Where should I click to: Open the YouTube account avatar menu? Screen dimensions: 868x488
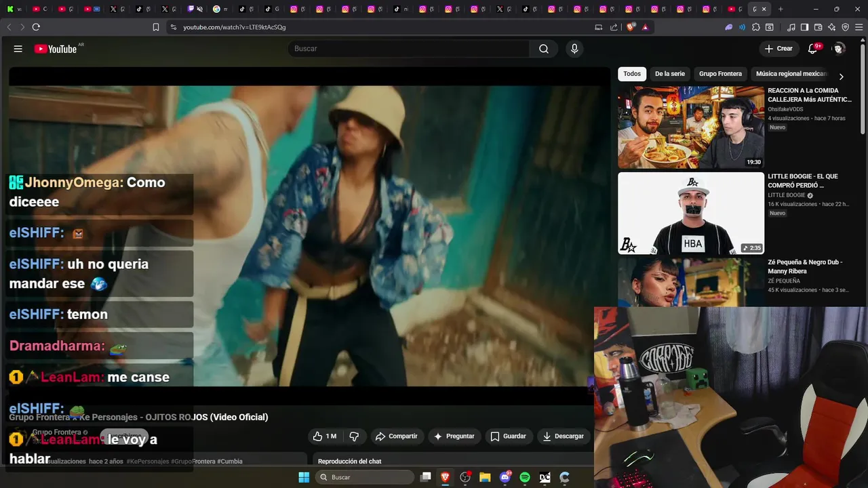pyautogui.click(x=839, y=49)
